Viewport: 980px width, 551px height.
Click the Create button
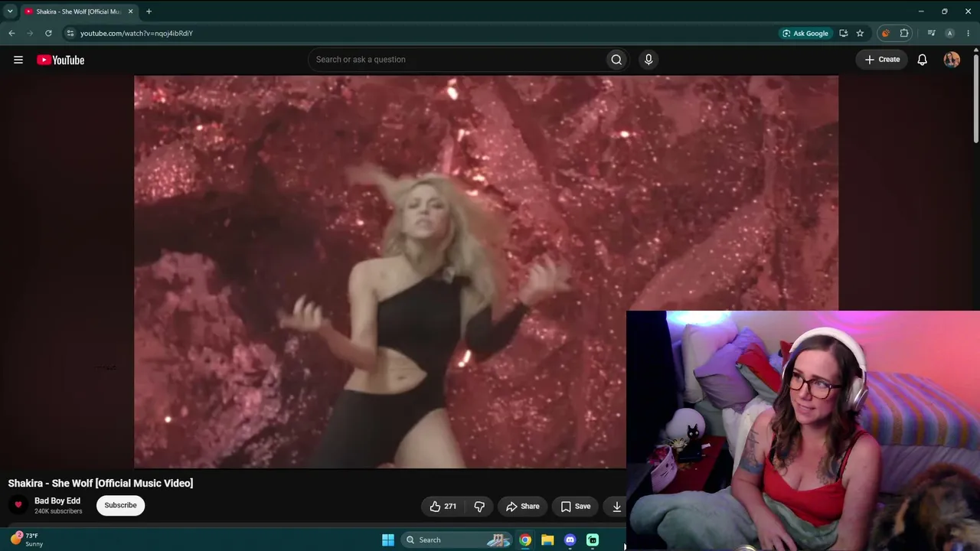[882, 60]
